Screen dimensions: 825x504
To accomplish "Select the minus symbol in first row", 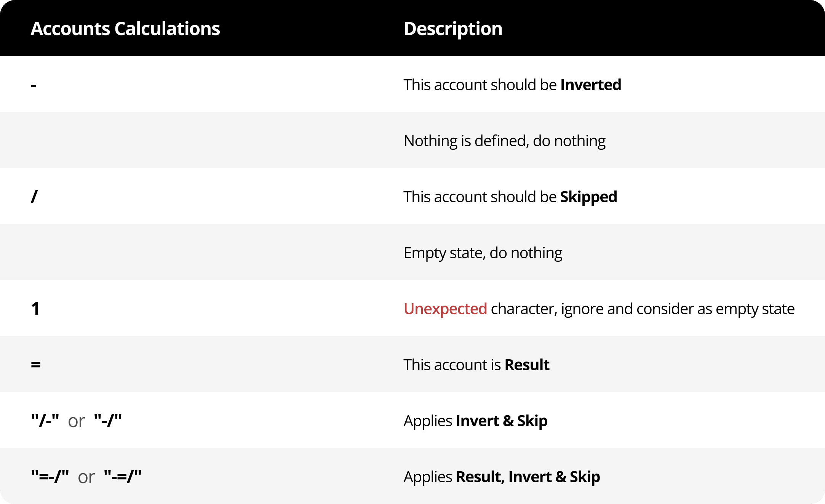I will pyautogui.click(x=34, y=85).
